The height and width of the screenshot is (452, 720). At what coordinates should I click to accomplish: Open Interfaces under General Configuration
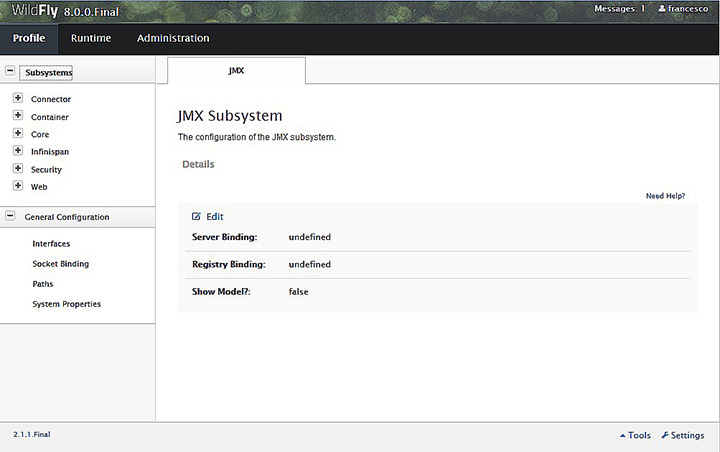(x=51, y=244)
